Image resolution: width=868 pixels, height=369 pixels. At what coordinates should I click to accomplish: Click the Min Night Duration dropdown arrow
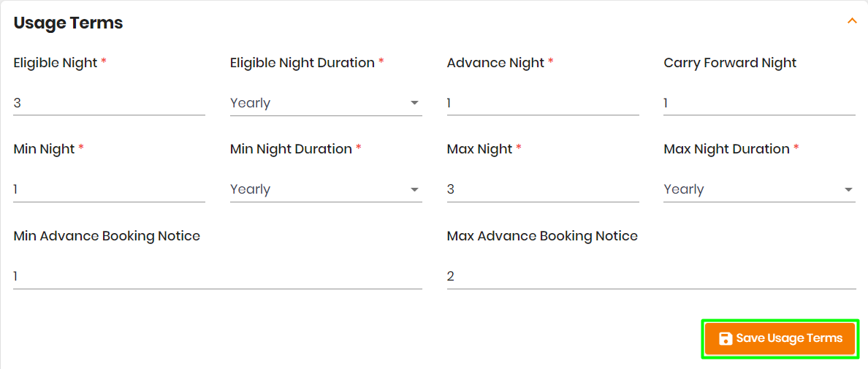(x=414, y=190)
